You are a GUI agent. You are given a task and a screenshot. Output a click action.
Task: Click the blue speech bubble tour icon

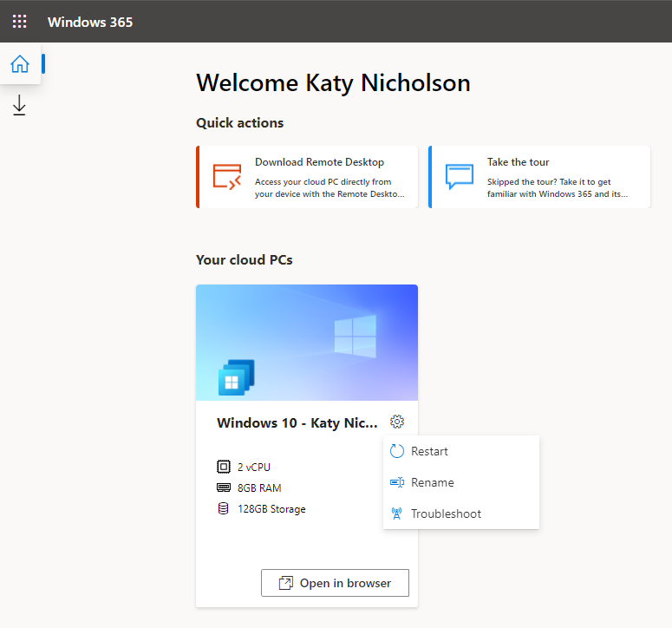[x=460, y=177]
